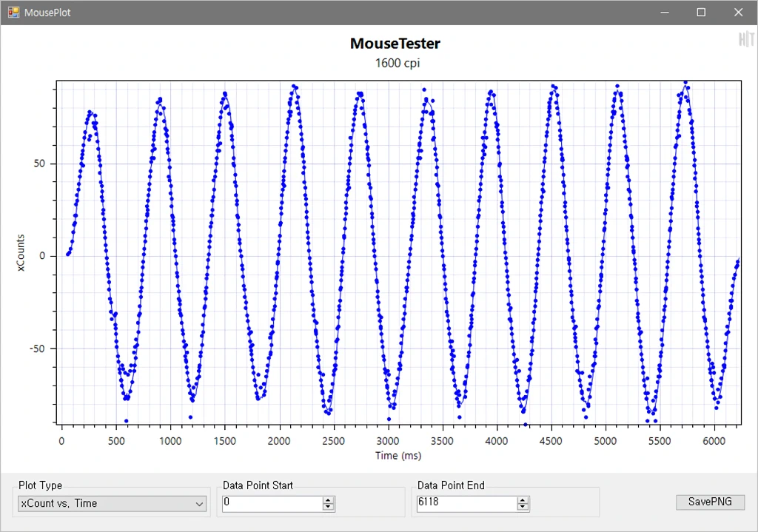The width and height of the screenshot is (758, 532).
Task: Click the 1600 cpi subtitle
Action: 398,64
